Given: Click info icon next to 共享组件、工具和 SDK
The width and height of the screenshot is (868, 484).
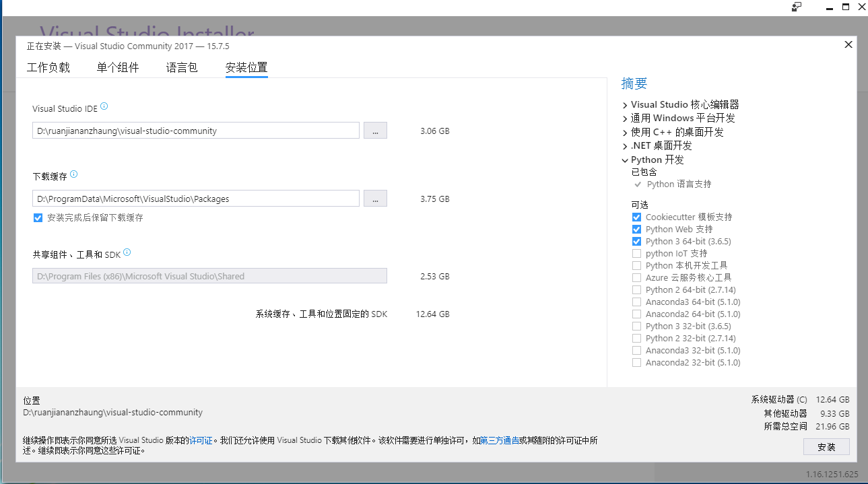Looking at the screenshot, I should pos(127,253).
